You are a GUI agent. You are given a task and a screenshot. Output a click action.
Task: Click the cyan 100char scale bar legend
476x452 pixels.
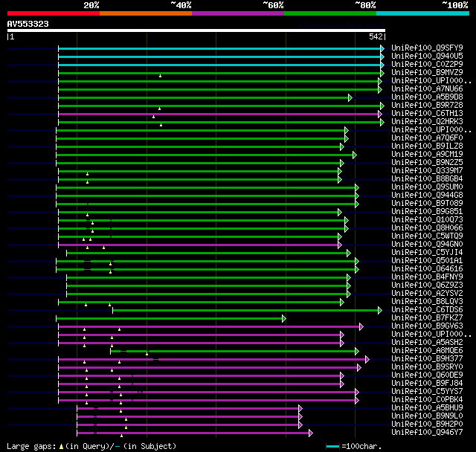(332, 446)
